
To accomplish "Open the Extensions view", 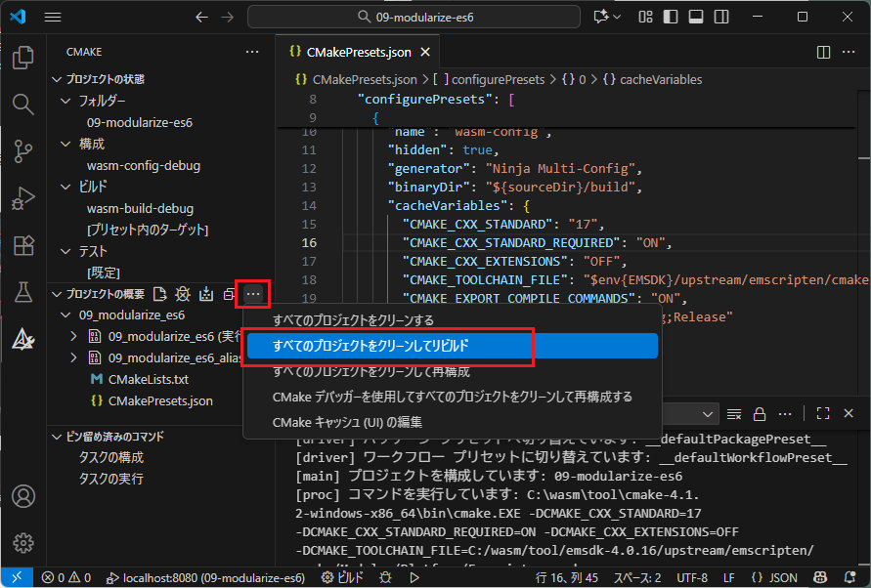I will click(22, 245).
